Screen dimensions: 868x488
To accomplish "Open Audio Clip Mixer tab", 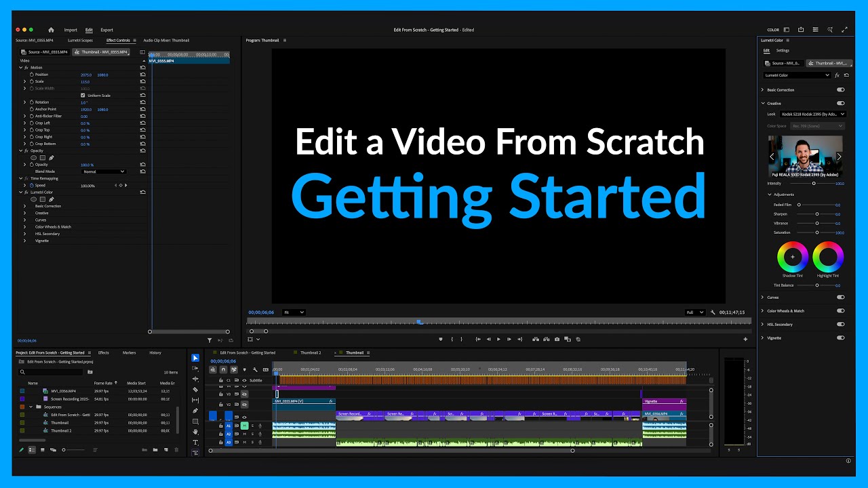I will coord(166,40).
